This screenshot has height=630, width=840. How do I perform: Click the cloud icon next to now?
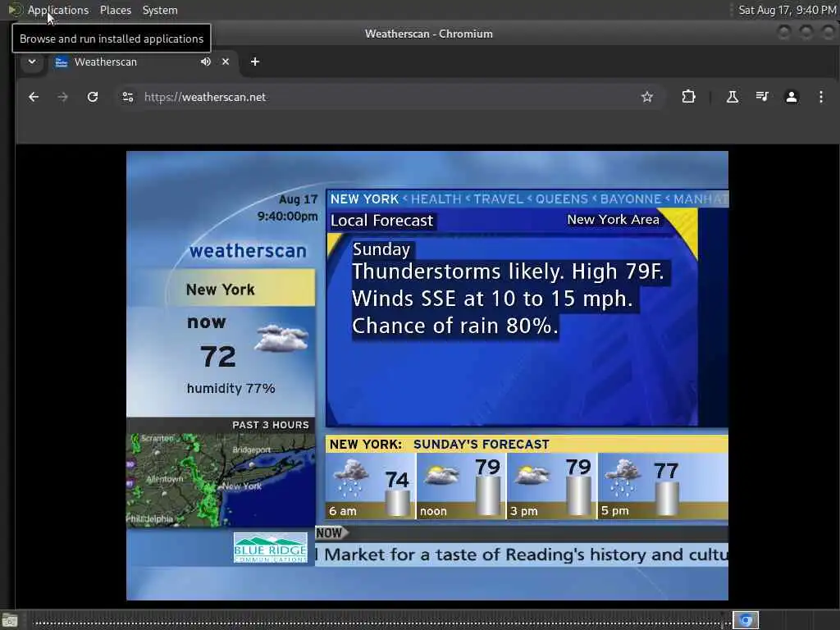[x=281, y=338]
